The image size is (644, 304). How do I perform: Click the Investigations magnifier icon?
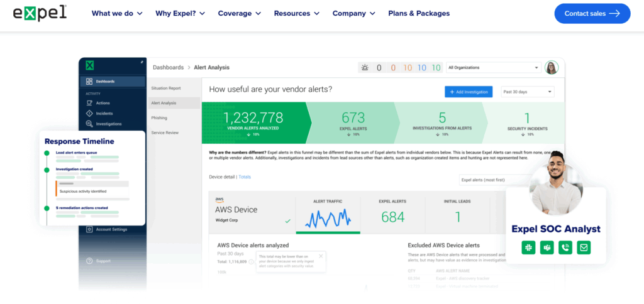coord(89,124)
